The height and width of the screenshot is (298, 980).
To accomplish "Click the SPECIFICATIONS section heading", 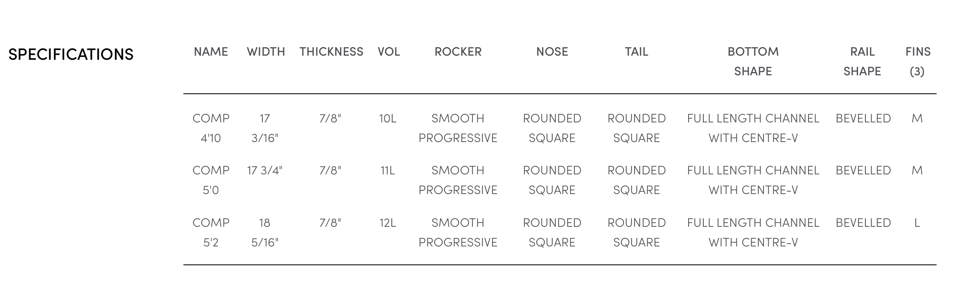I will pyautogui.click(x=71, y=54).
